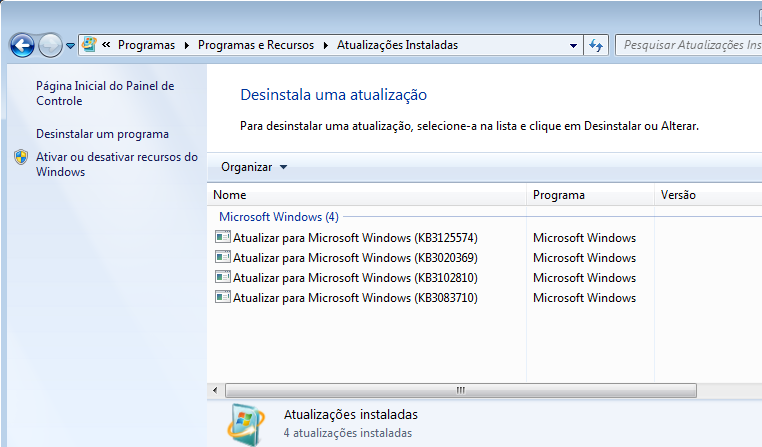This screenshot has height=447, width=762.
Task: Click the Control Panel icon in address bar
Action: coord(89,45)
